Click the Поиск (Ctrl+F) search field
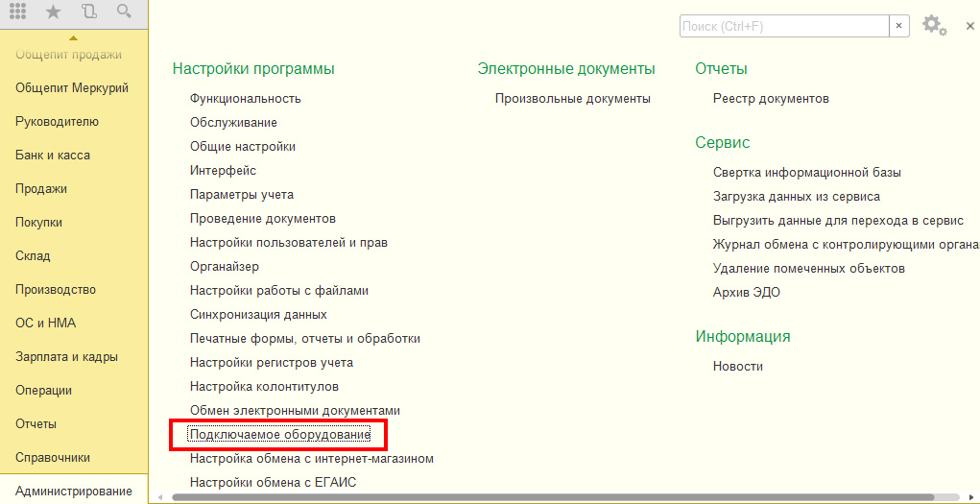Screen dimensions: 980x504 tap(784, 26)
